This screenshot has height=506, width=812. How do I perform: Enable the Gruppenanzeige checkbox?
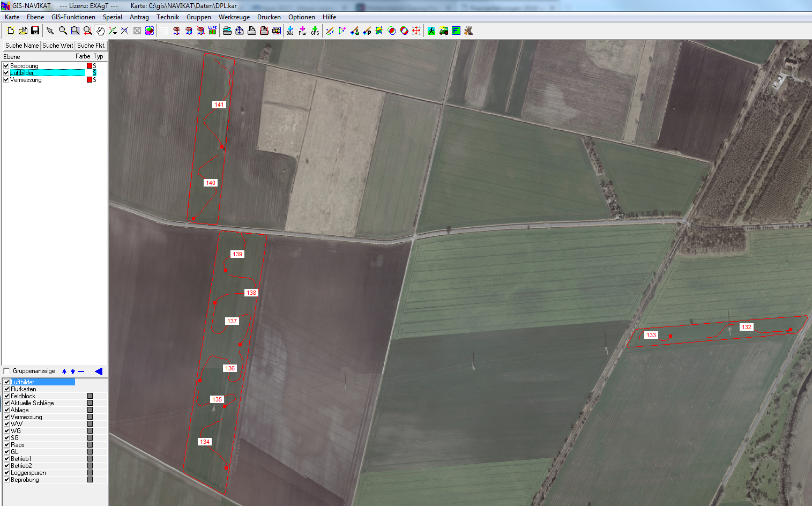tap(7, 371)
